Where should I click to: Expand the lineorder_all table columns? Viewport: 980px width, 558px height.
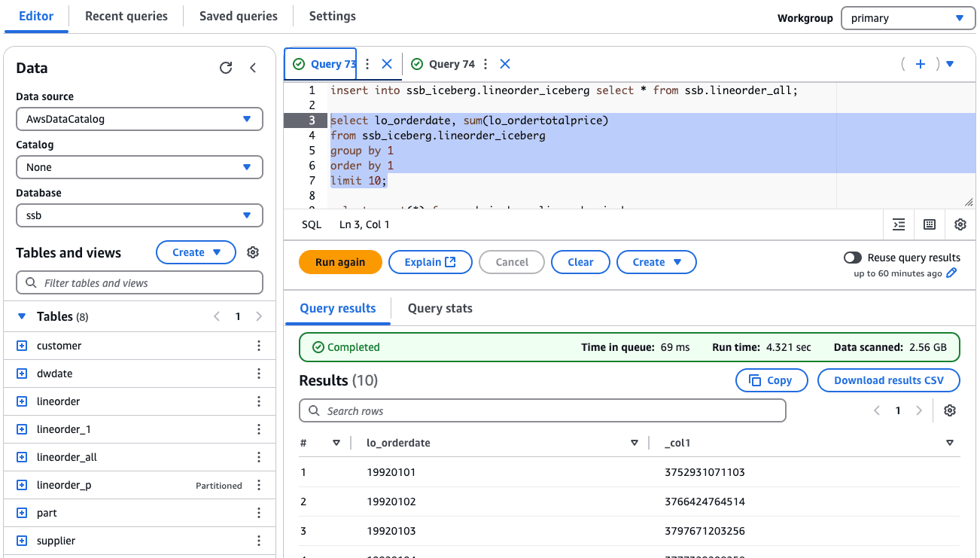click(22, 457)
